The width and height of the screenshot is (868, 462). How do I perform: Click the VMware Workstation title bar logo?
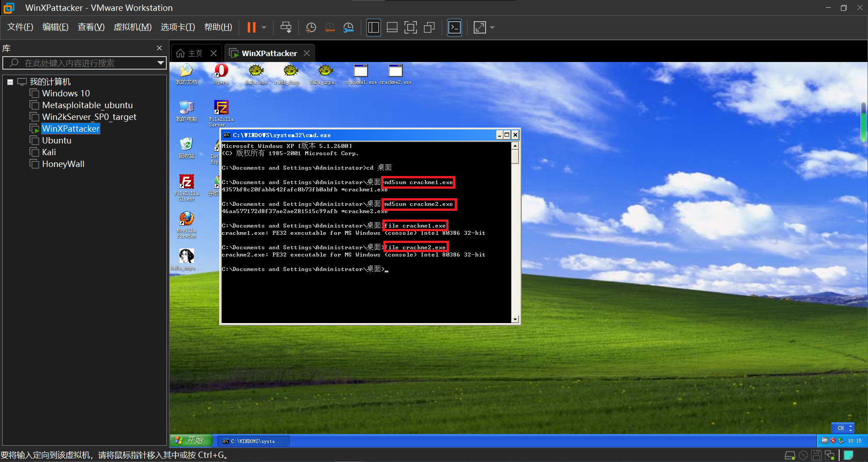(x=9, y=8)
